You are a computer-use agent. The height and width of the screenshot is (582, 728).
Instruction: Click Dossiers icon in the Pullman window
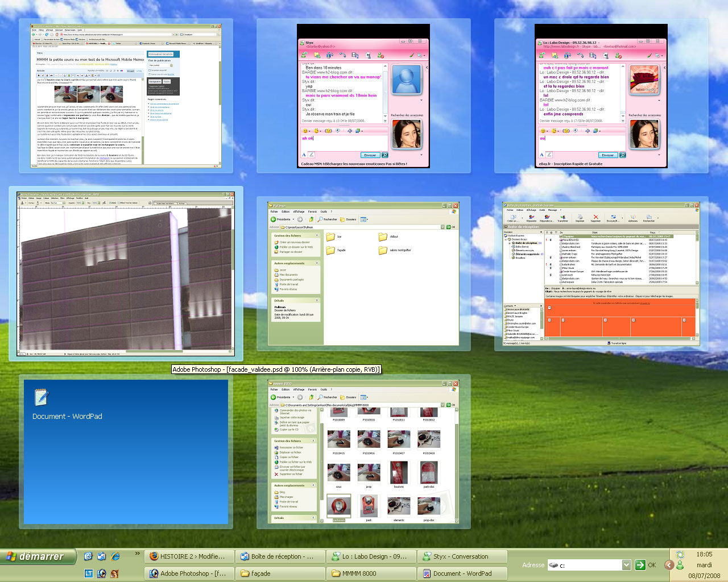pyautogui.click(x=348, y=219)
